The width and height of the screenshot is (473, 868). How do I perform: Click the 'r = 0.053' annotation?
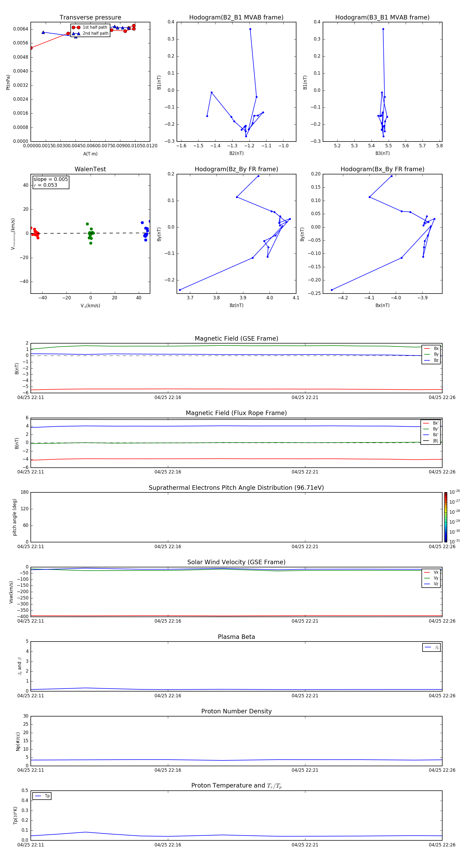pyautogui.click(x=45, y=185)
